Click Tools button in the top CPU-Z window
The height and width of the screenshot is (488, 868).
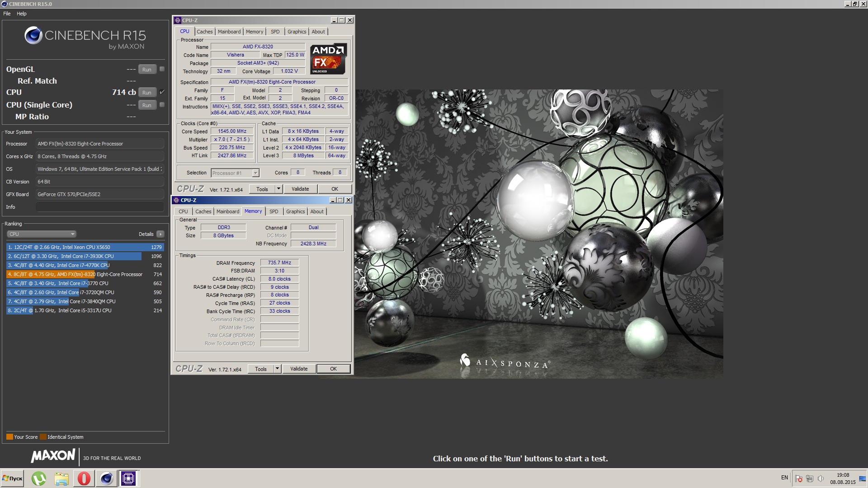click(262, 189)
